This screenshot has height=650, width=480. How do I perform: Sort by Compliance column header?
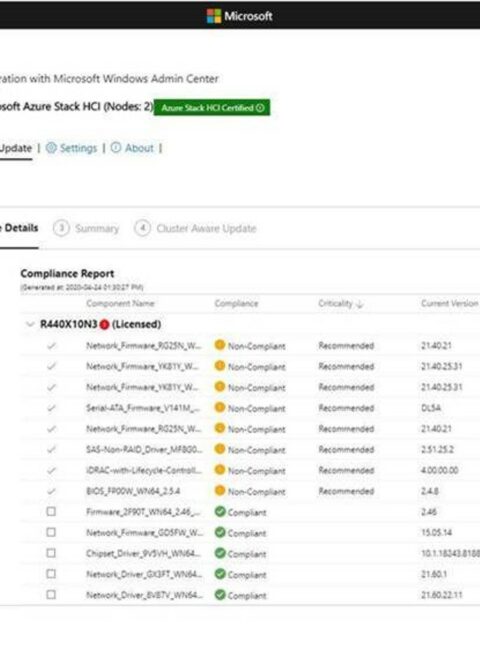[x=236, y=304]
